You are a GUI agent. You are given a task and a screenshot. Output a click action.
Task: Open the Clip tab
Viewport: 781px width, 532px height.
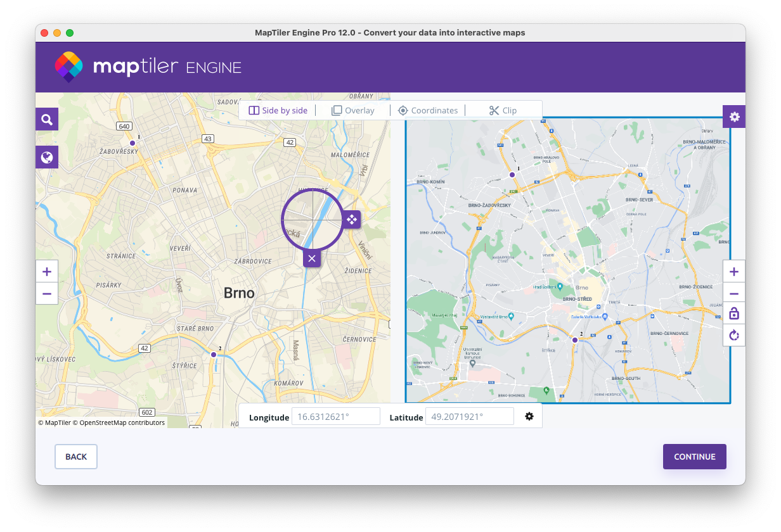(x=503, y=110)
